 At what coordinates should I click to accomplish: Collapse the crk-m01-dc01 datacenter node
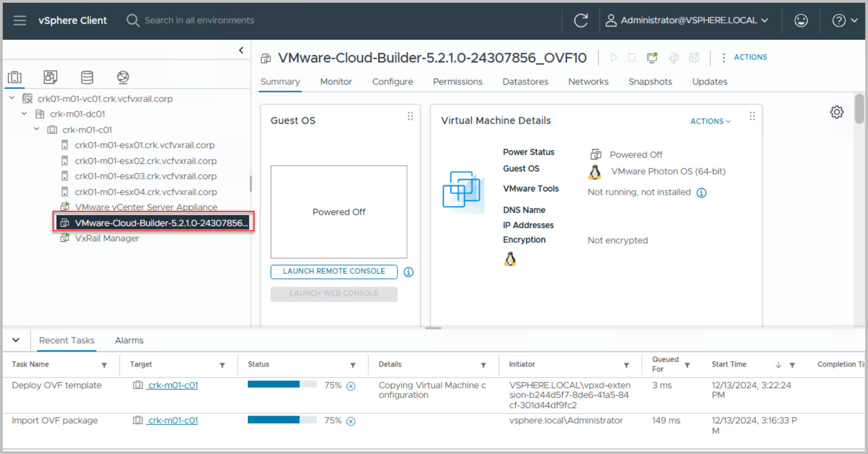point(24,114)
